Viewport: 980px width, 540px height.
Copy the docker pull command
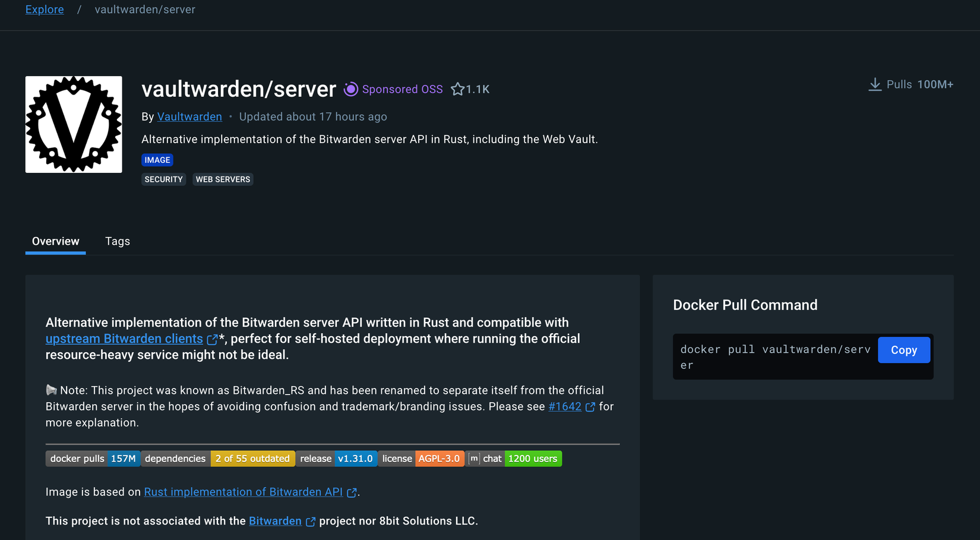click(x=904, y=350)
